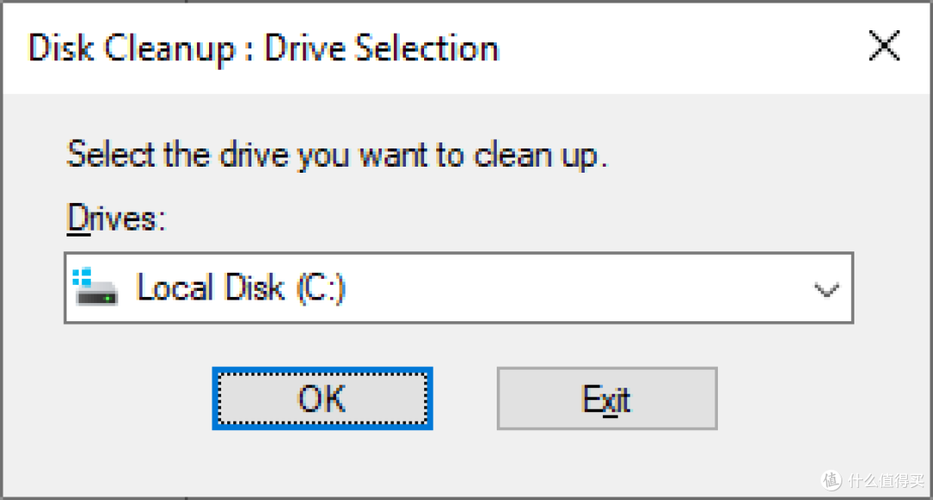Click the watermark text beside the logo
The image size is (933, 500).
click(x=886, y=480)
